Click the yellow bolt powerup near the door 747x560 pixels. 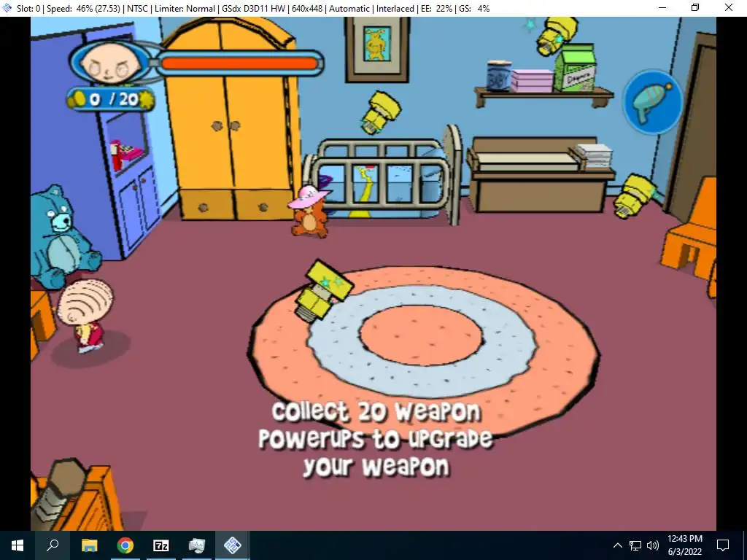[x=635, y=196]
